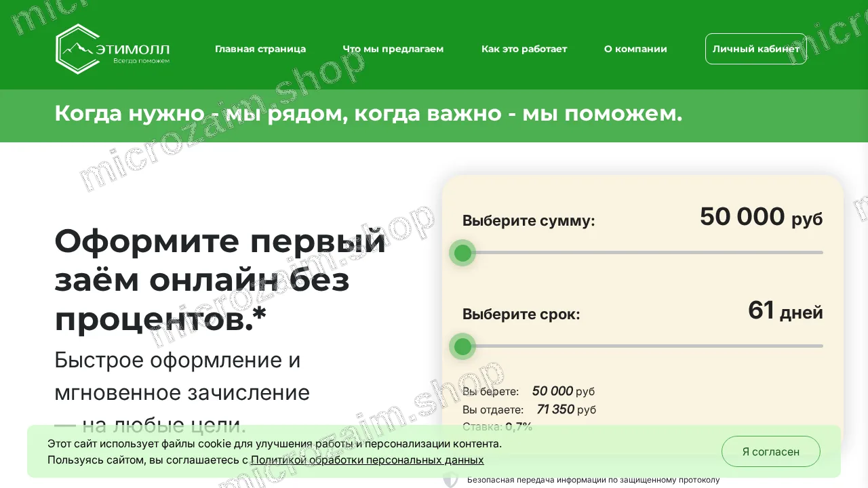This screenshot has width=868, height=488.
Task: Click the Выберите сумму label
Action: [x=529, y=221]
